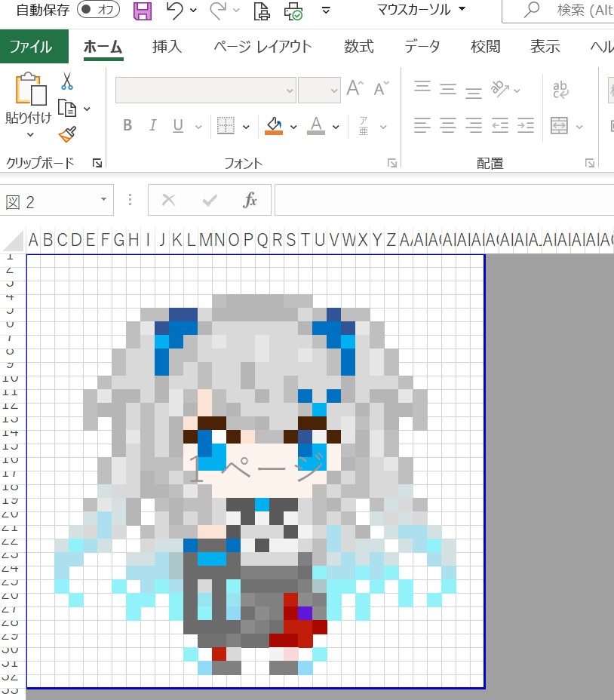Image resolution: width=614 pixels, height=700 pixels.
Task: Open the Name Box dropdown arrow
Action: pos(103,199)
